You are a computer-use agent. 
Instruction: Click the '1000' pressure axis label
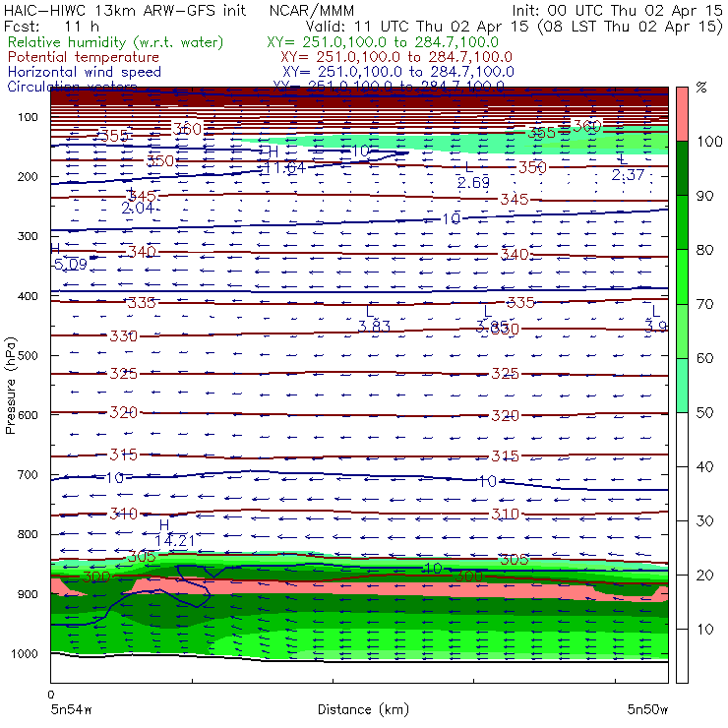point(25,653)
